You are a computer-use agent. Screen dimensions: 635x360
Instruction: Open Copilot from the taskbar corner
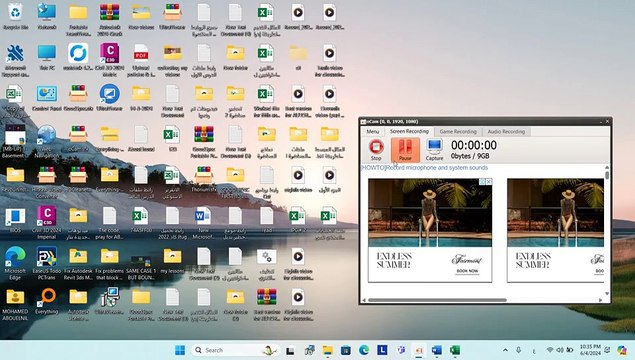click(622, 350)
